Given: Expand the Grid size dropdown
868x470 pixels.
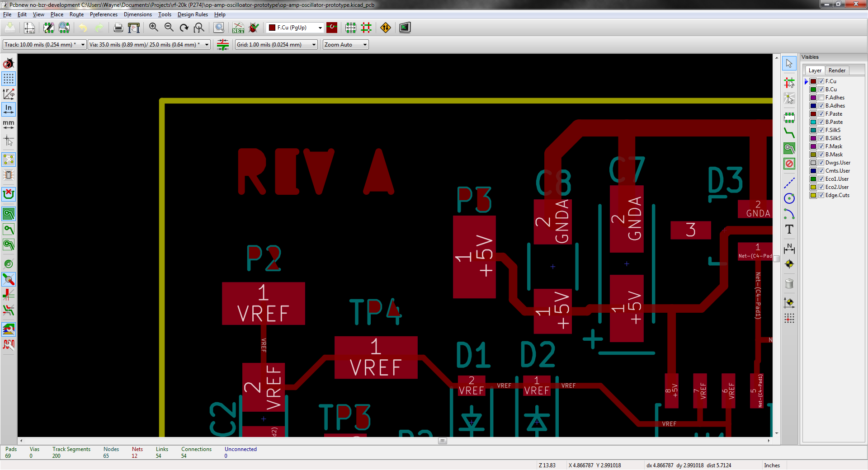Looking at the screenshot, I should (314, 45).
